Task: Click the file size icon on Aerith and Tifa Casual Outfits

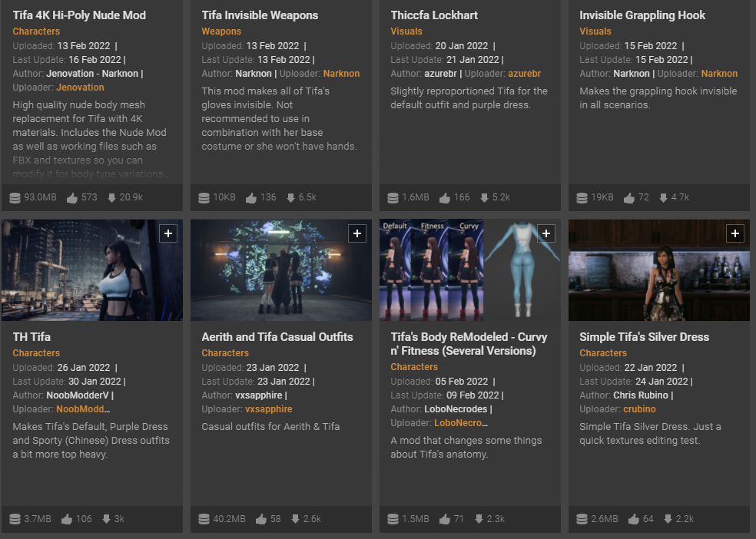Action: pyautogui.click(x=204, y=519)
